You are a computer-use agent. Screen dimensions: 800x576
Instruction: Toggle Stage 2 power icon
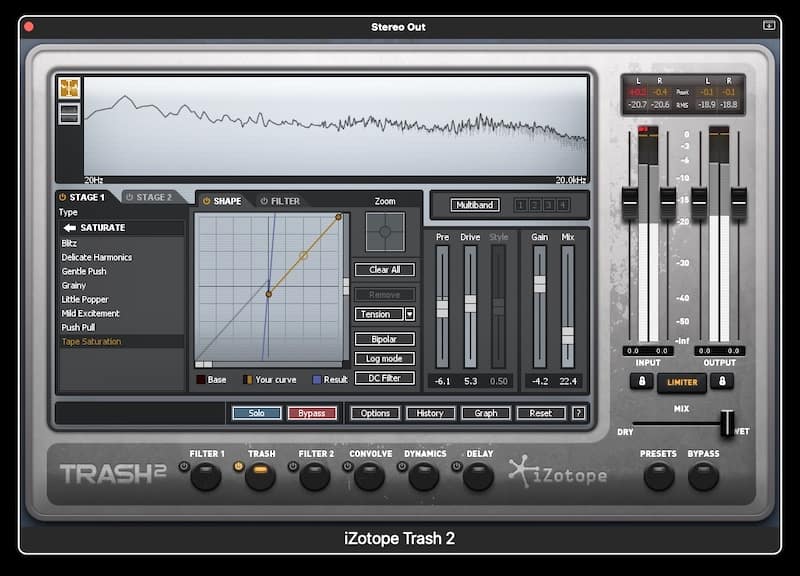pyautogui.click(x=130, y=197)
